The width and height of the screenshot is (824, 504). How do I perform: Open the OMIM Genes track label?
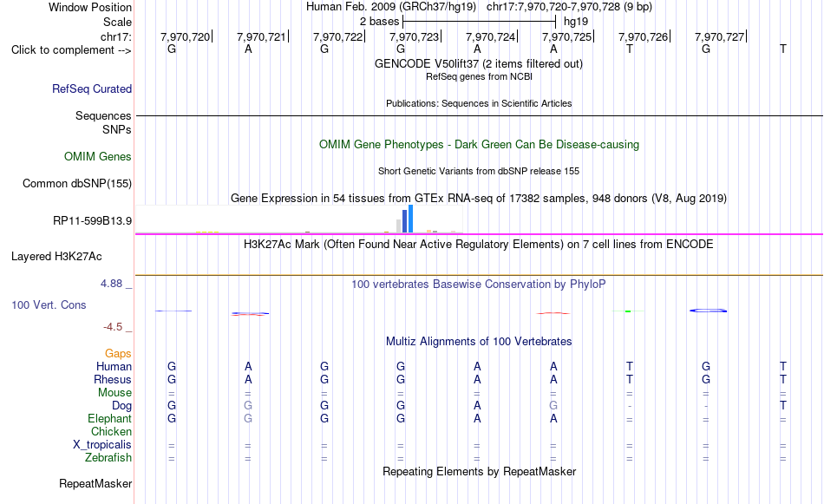point(98,157)
